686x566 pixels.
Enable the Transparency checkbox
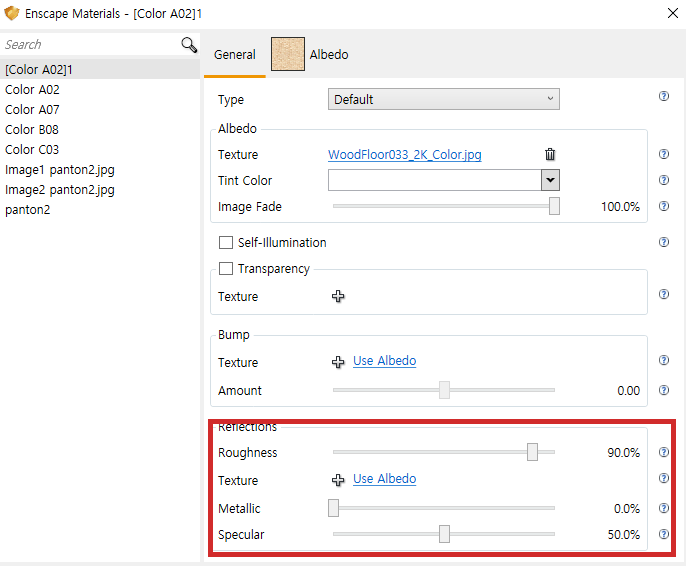(x=226, y=269)
